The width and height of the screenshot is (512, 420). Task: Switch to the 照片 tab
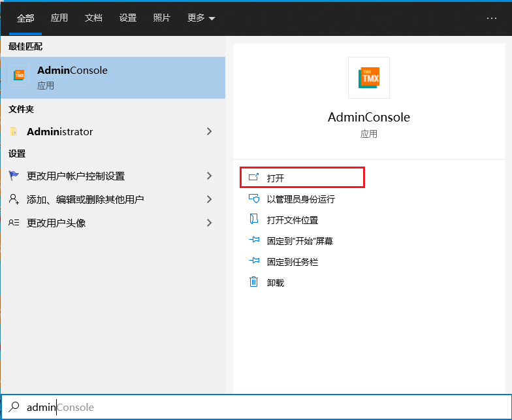(162, 18)
